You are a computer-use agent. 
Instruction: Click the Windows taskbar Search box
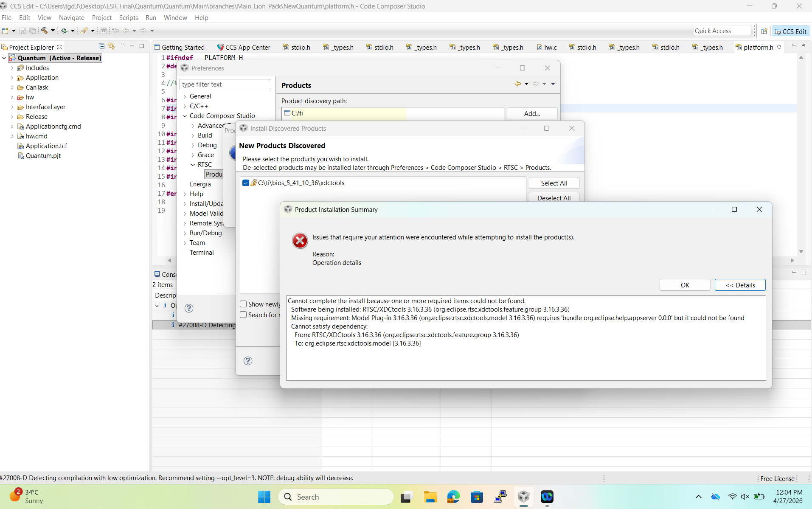tap(336, 497)
